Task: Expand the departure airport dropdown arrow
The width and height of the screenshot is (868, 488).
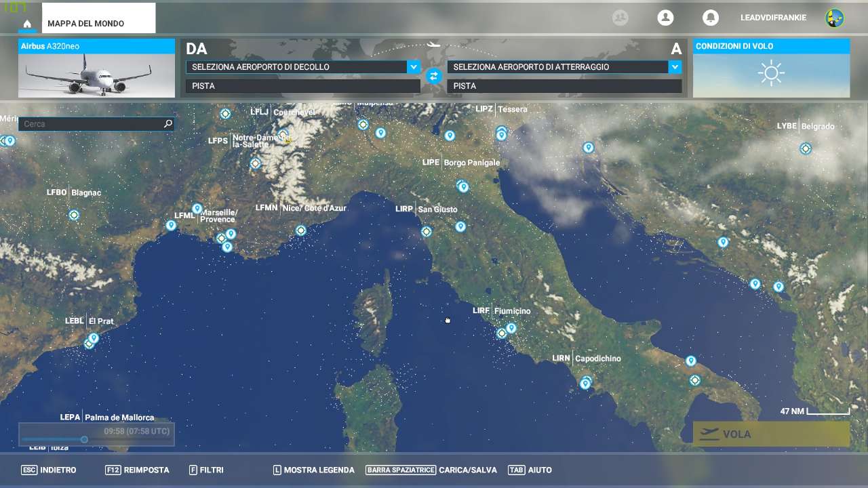Action: 413,67
